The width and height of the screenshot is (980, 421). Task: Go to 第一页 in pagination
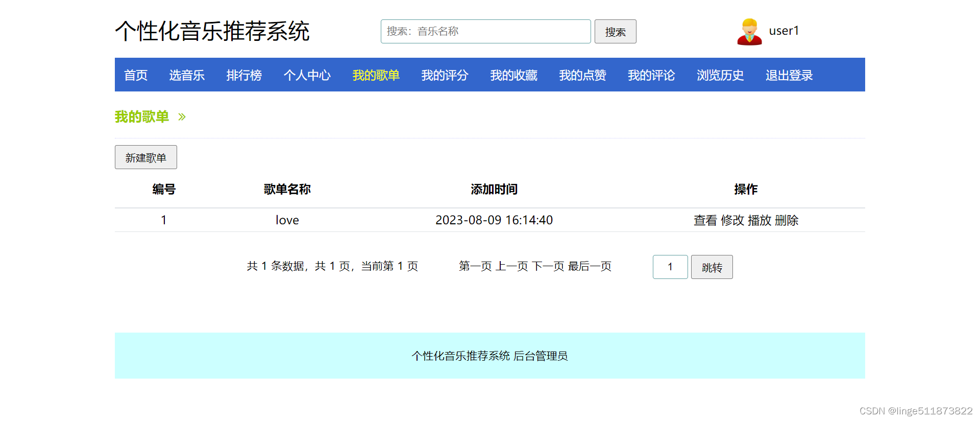475,266
